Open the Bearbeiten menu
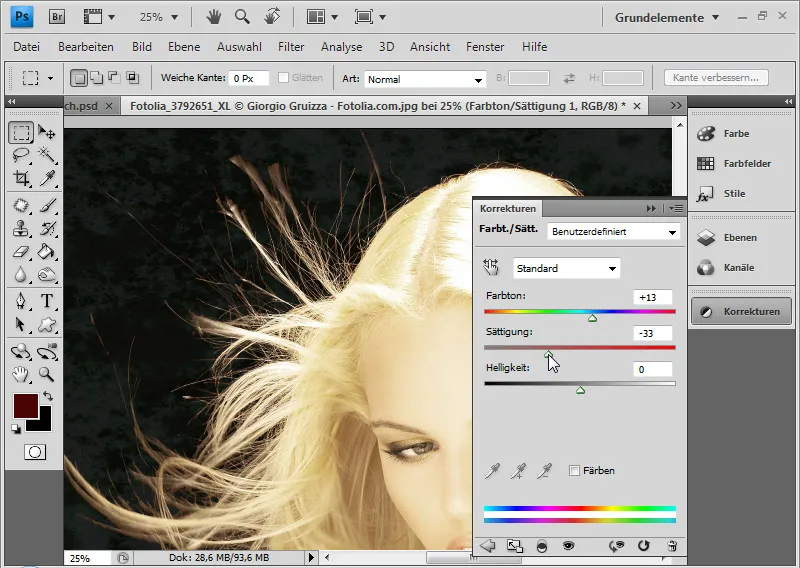The height and width of the screenshot is (568, 800). pyautogui.click(x=86, y=47)
